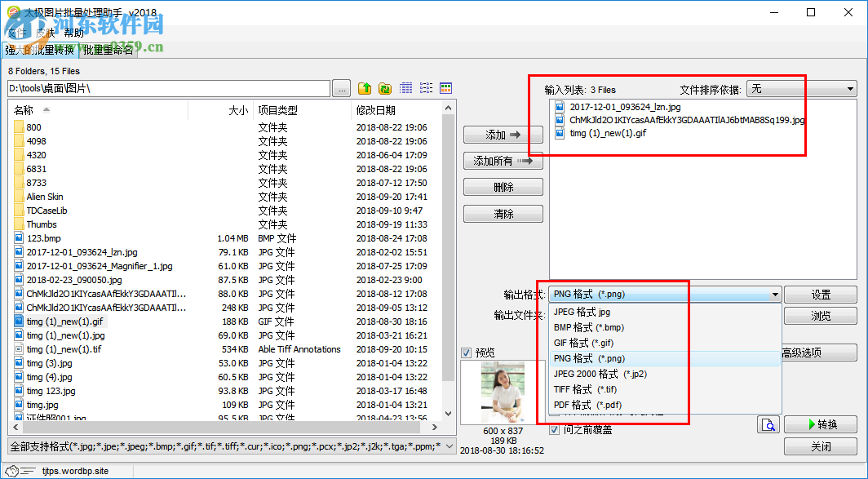This screenshot has width=868, height=479.
Task: Choose JPEG 2000 格式 (*.jp2) option
Action: [666, 374]
